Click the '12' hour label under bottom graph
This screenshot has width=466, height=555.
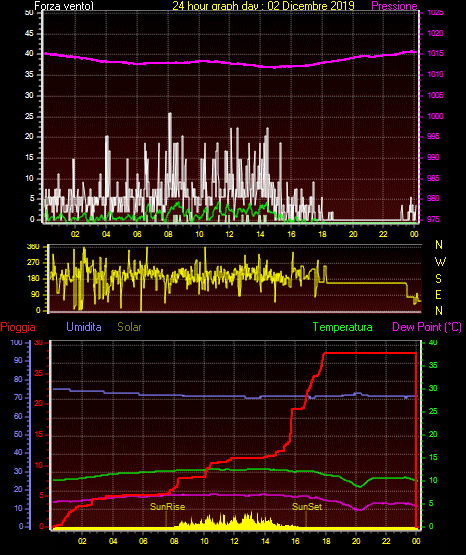tap(234, 541)
